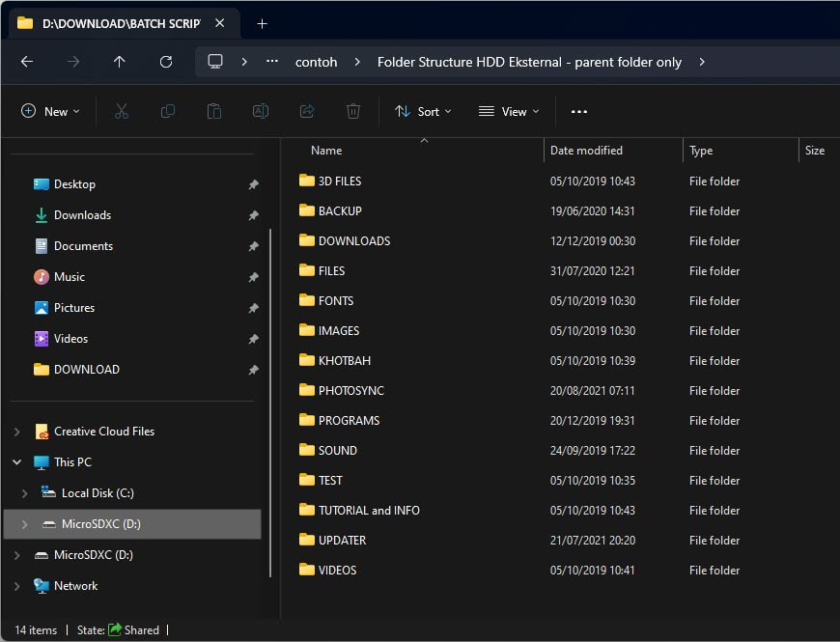Click the Desktop icon in sidebar
The height and width of the screenshot is (642, 840).
42,184
